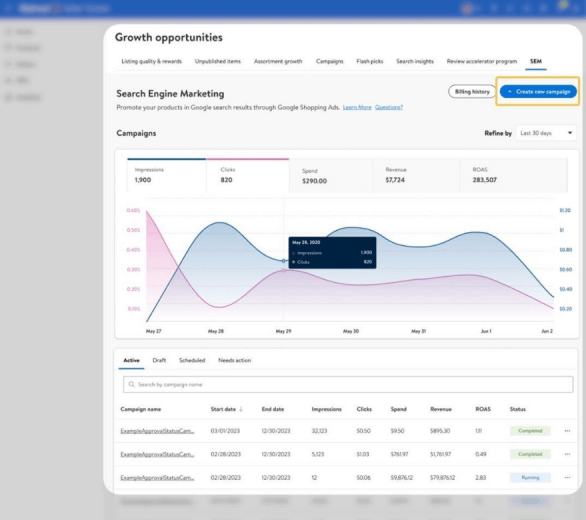The height and width of the screenshot is (520, 586).
Task: Toggle the Revenue metric card
Action: [x=416, y=175]
